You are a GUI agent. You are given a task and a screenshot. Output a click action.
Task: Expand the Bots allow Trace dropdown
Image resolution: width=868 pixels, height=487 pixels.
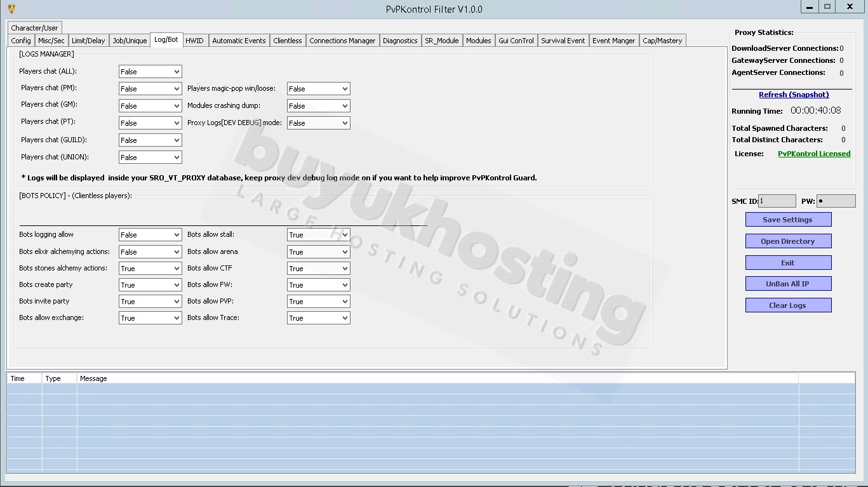(x=318, y=318)
